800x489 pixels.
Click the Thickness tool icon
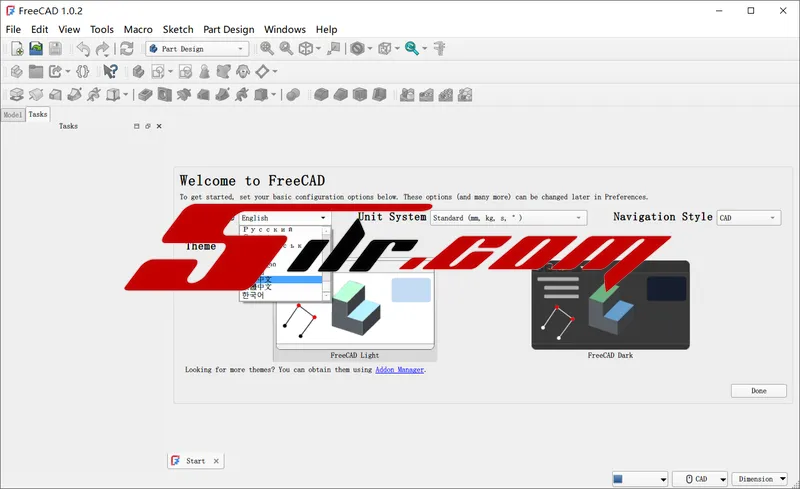coord(379,94)
